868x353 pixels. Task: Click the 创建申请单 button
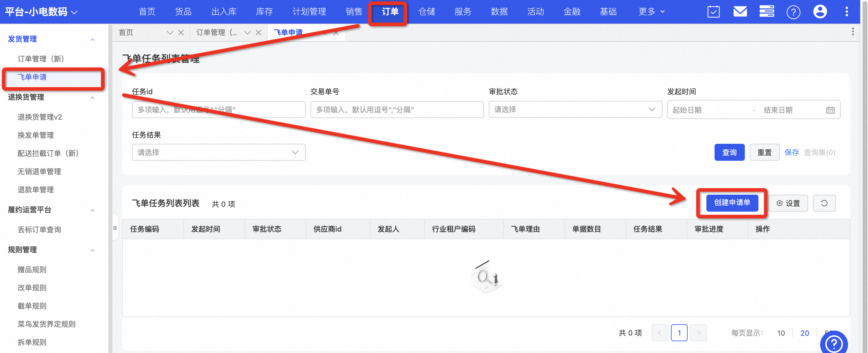click(x=732, y=203)
